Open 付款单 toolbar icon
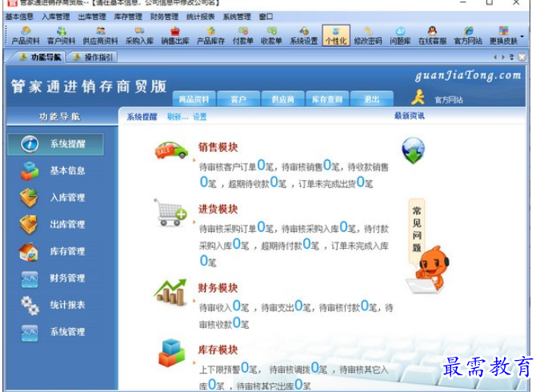The image size is (540, 392). [x=242, y=36]
